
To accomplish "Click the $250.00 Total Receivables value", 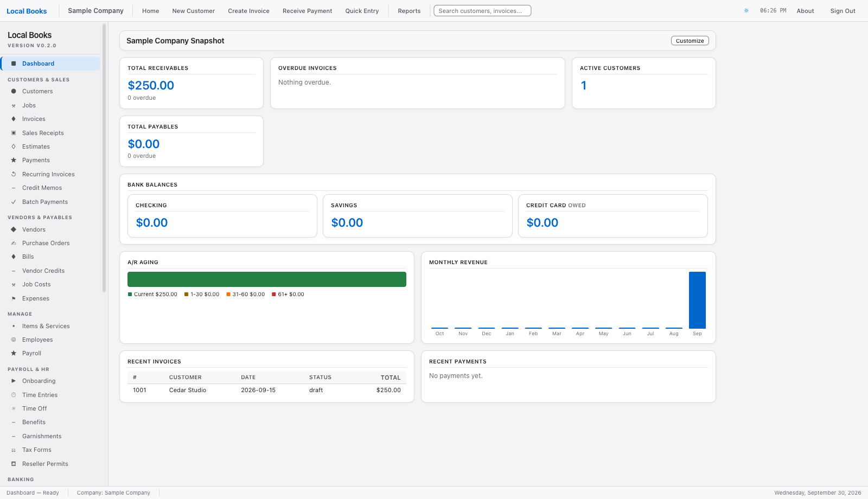I will 151,85.
